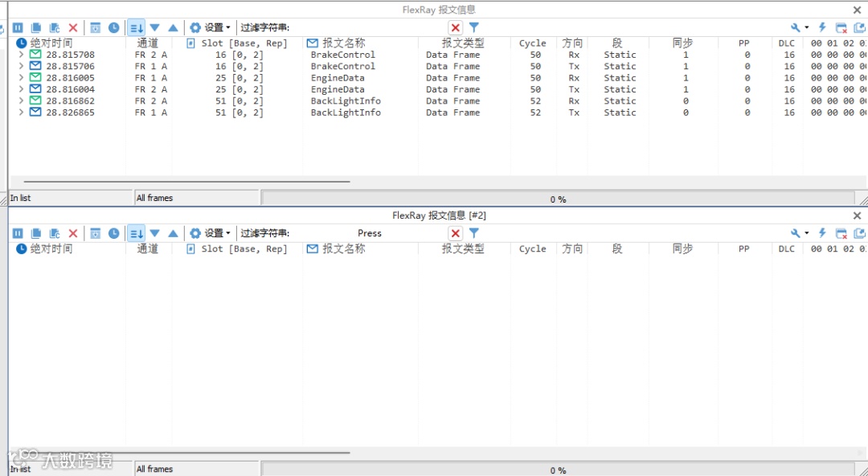Open the wrench tools in #2 window

(x=796, y=233)
